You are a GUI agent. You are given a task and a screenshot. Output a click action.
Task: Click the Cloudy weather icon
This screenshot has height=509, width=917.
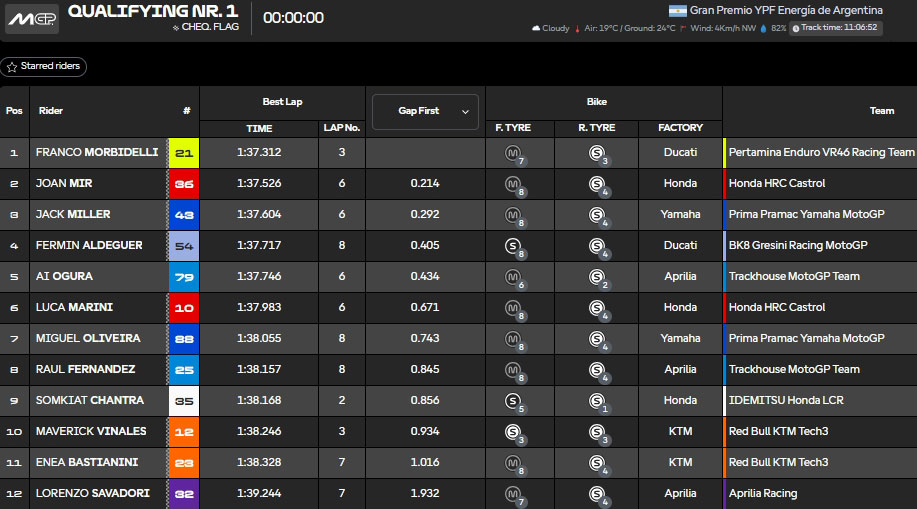tap(536, 28)
